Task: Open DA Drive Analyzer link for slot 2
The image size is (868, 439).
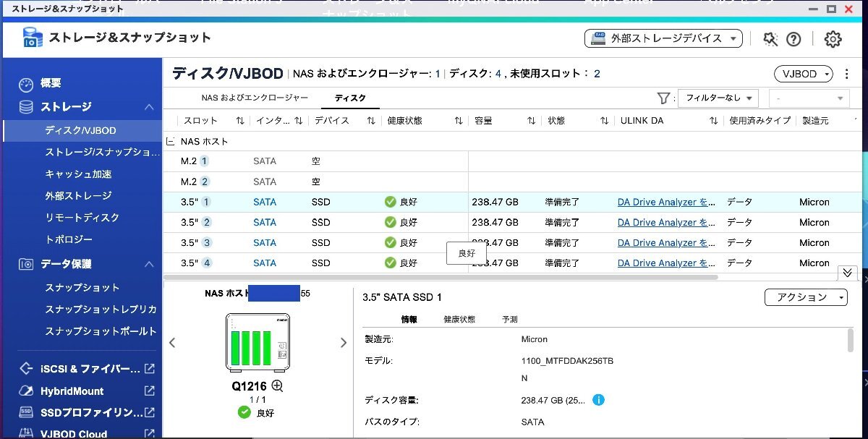Action: point(667,222)
